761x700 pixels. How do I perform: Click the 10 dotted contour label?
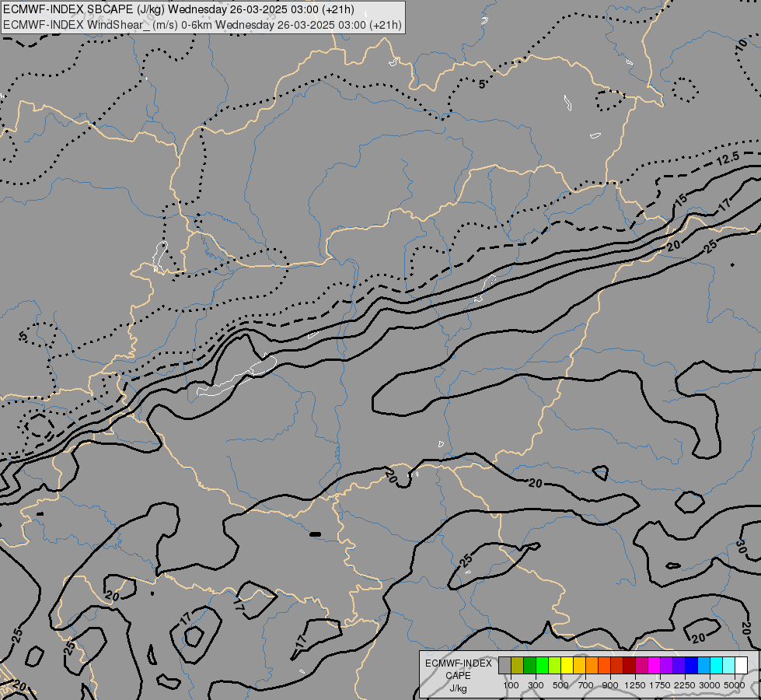coord(741,46)
